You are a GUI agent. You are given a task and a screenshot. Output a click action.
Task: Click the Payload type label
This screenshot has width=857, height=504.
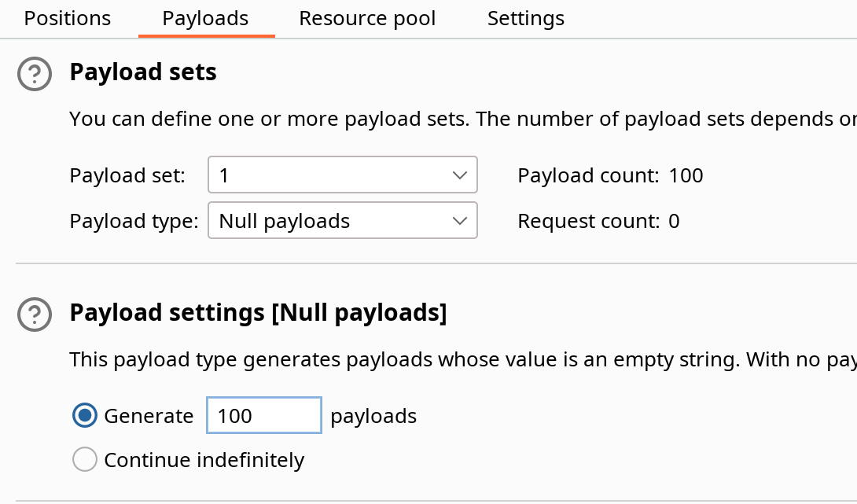(134, 222)
